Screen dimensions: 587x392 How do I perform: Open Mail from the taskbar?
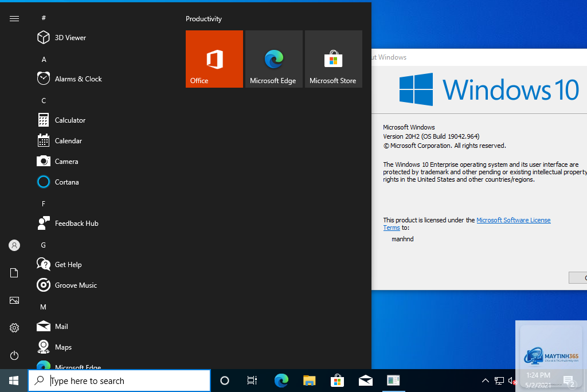click(x=365, y=381)
